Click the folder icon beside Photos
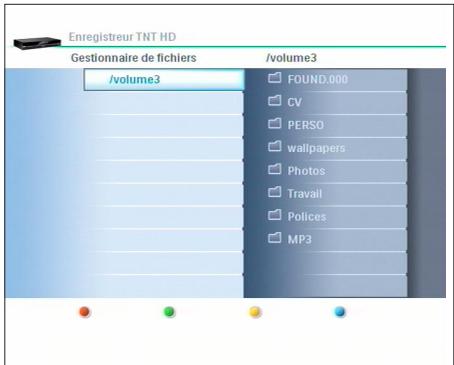Image resolution: width=454 pixels, height=365 pixels. (274, 169)
